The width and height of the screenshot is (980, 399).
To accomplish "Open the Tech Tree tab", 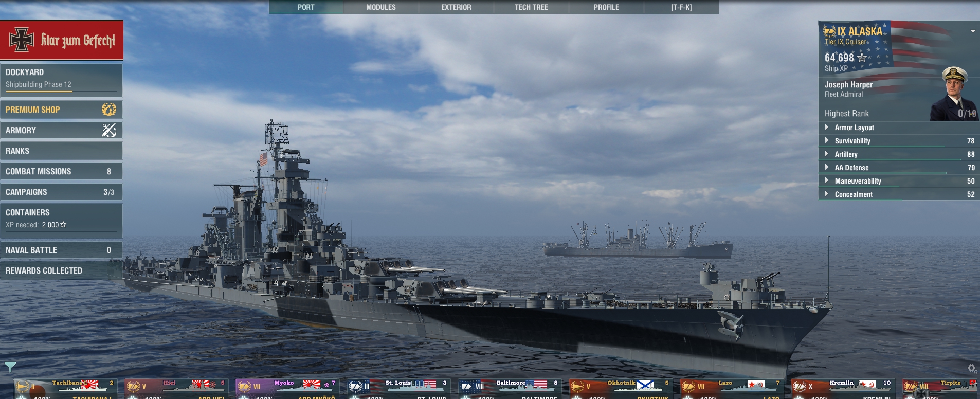I will pyautogui.click(x=531, y=7).
